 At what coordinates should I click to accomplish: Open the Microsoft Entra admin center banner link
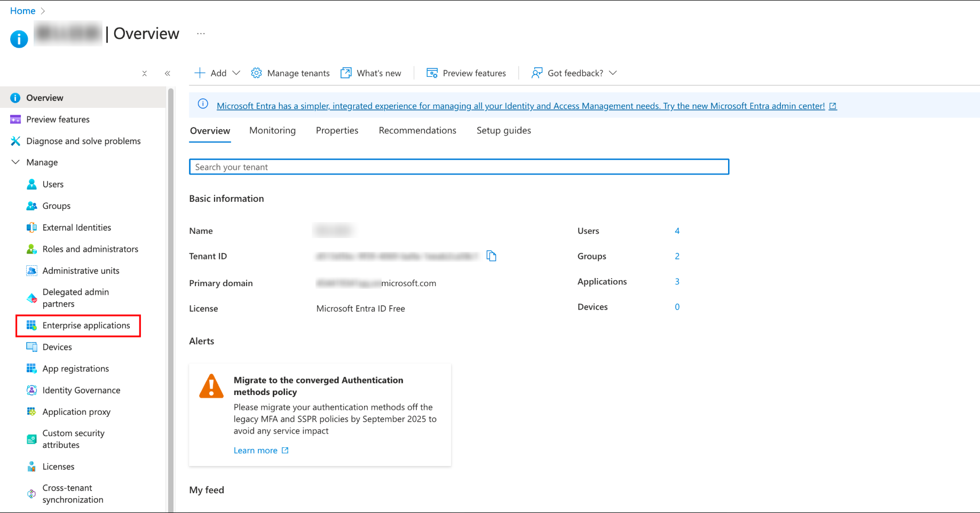(x=520, y=106)
